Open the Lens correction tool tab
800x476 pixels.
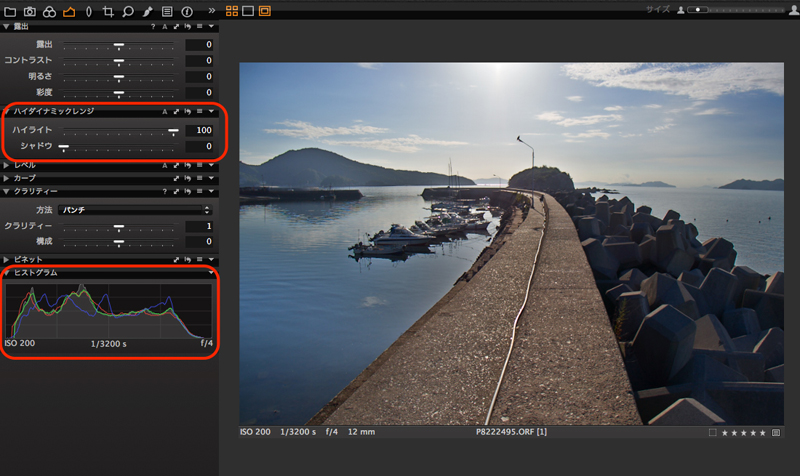click(88, 11)
